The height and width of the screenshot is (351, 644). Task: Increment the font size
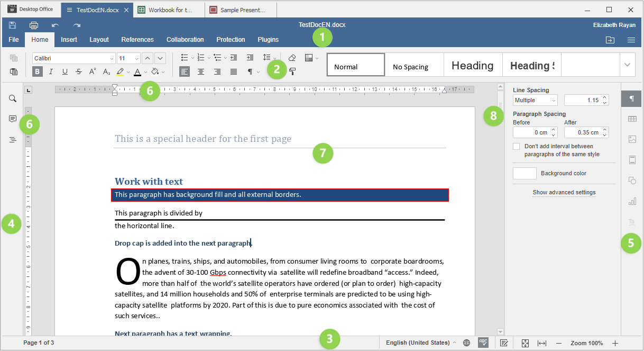tap(148, 58)
